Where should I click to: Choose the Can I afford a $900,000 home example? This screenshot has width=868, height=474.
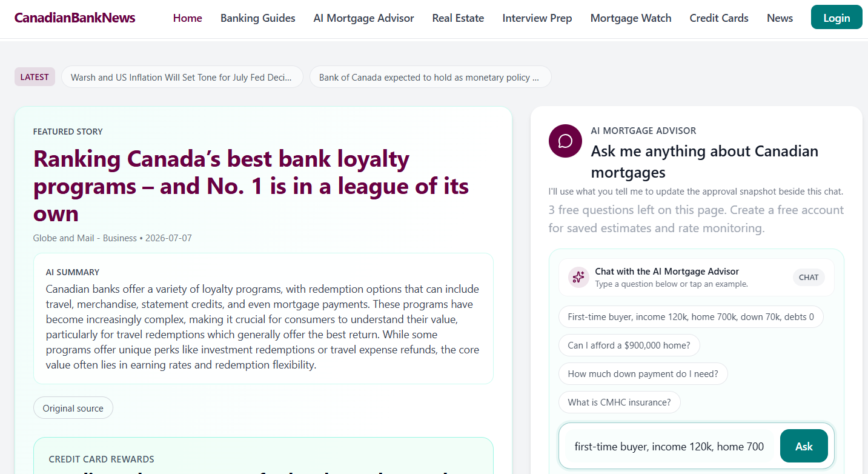tap(629, 345)
